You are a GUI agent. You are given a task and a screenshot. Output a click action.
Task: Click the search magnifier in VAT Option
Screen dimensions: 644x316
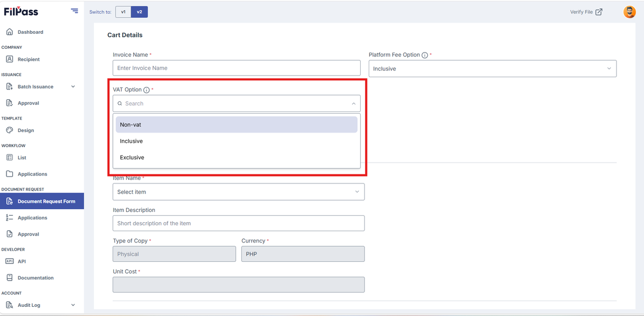[120, 104]
